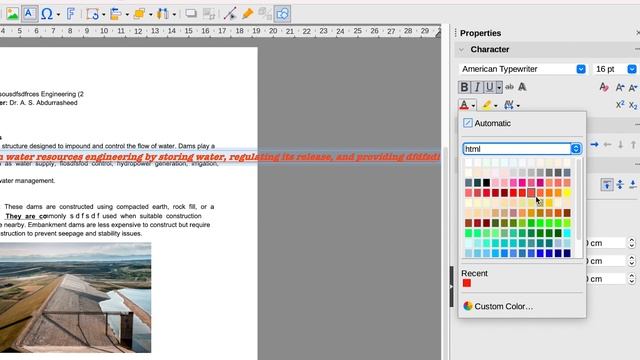This screenshot has height=360, width=640.
Task: Toggle Superscript X² button
Action: pos(620,105)
